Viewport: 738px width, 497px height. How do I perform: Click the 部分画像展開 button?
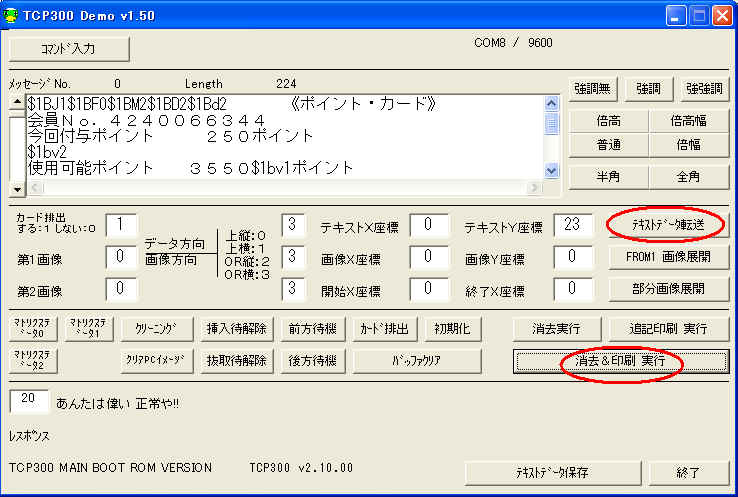point(668,289)
